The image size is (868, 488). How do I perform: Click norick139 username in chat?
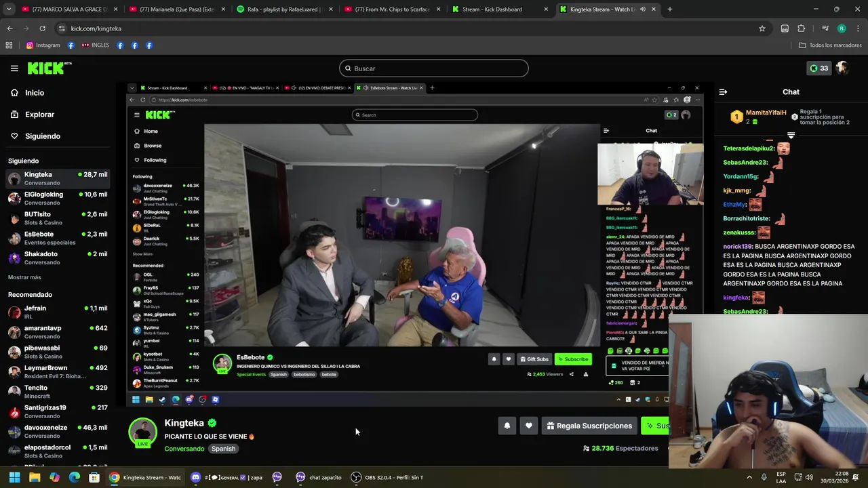[x=737, y=247]
